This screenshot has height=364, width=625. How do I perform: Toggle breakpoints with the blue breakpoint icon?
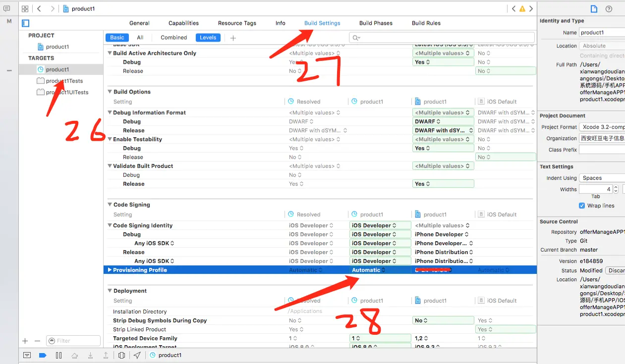[x=43, y=355]
